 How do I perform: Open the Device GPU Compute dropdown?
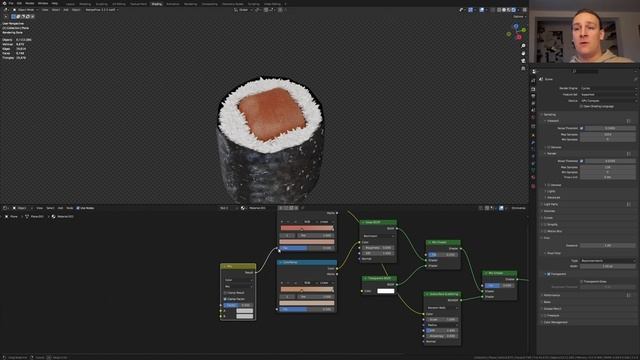click(x=608, y=100)
